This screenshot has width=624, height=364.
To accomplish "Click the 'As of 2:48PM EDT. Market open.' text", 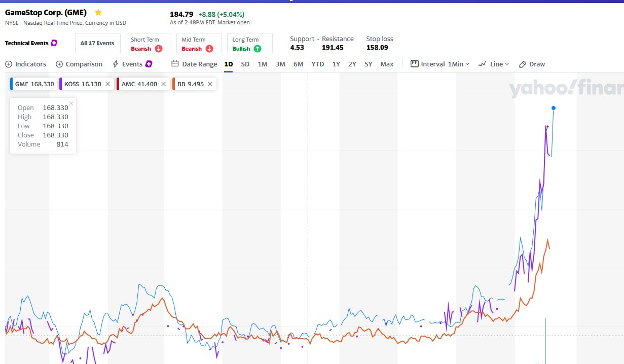I will coord(210,23).
